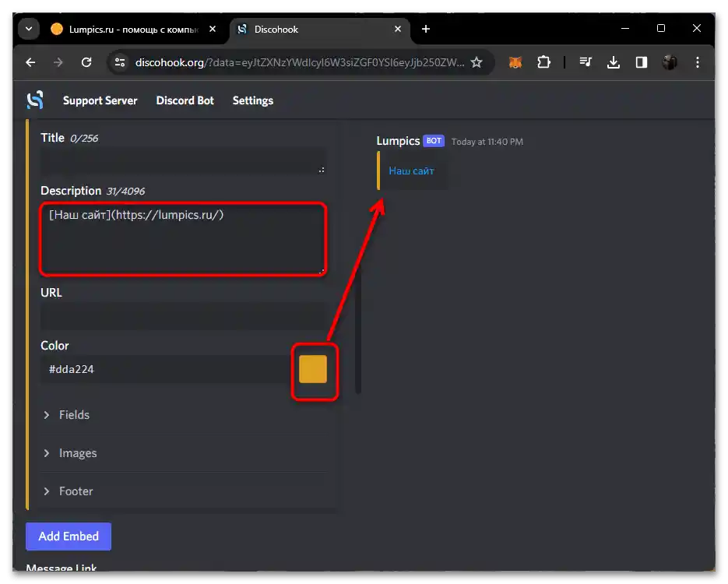Click the BOT badge in the preview
728x584 pixels.
point(434,141)
